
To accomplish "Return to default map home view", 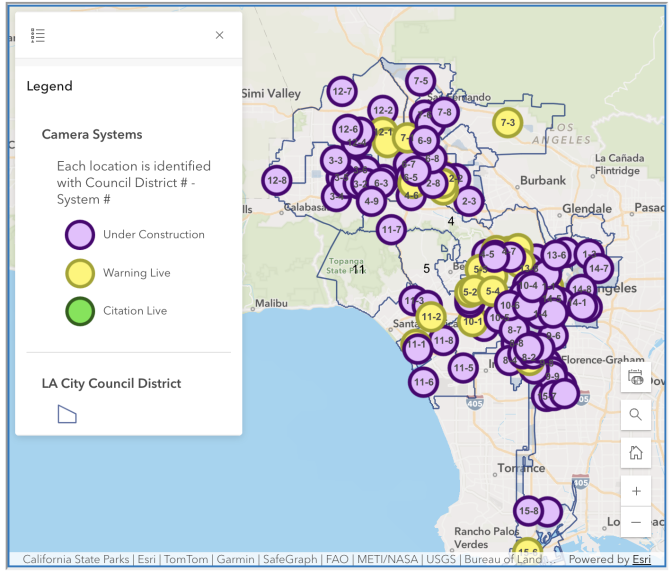I will point(636,453).
